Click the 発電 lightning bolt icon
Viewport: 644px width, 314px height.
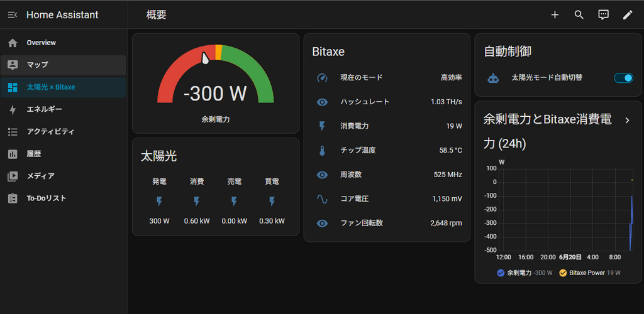coord(159,201)
